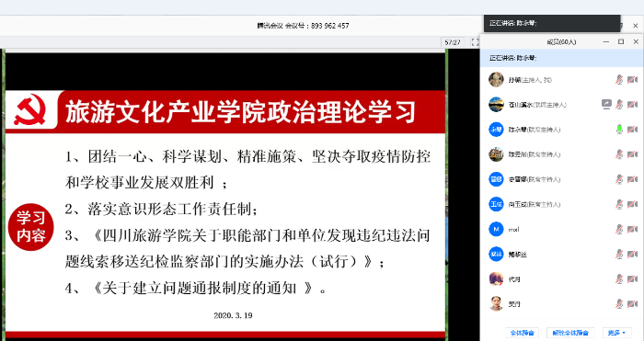
Task: Click the fullscreen icon beside the 57:27 timer
Action: (476, 42)
